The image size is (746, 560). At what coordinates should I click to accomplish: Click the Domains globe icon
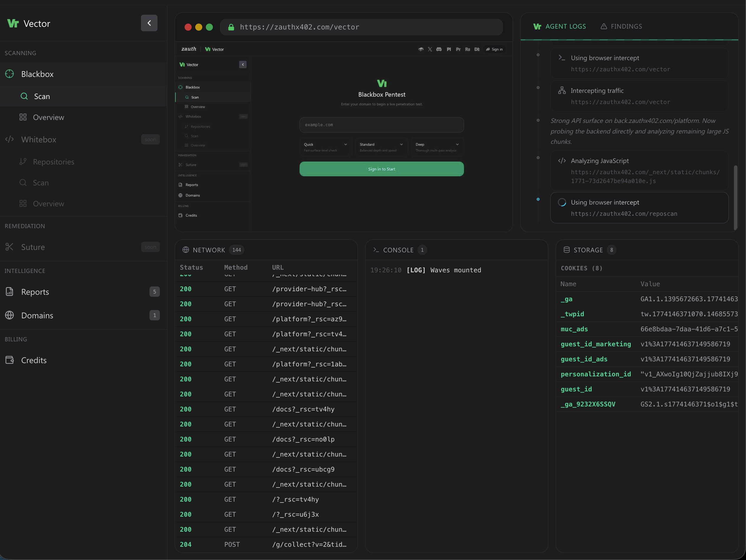(9, 315)
